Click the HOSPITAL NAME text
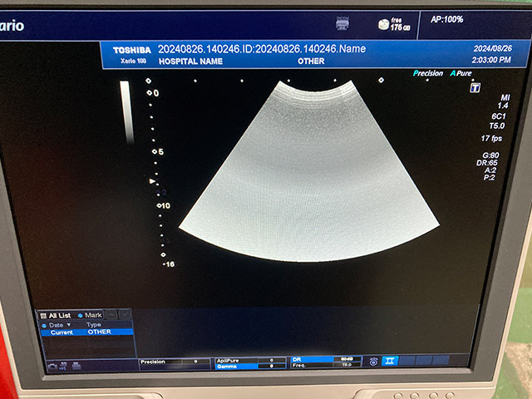Viewport: 532px width, 399px height. pos(190,62)
